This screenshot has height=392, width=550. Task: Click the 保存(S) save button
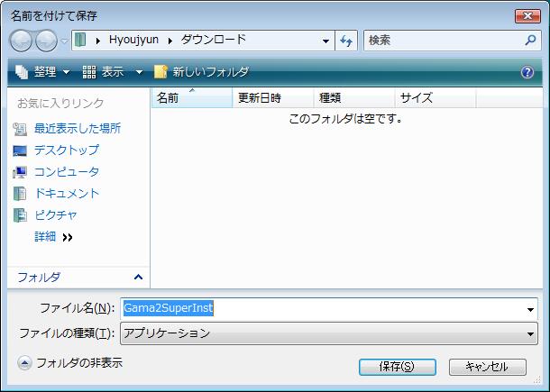click(x=397, y=367)
